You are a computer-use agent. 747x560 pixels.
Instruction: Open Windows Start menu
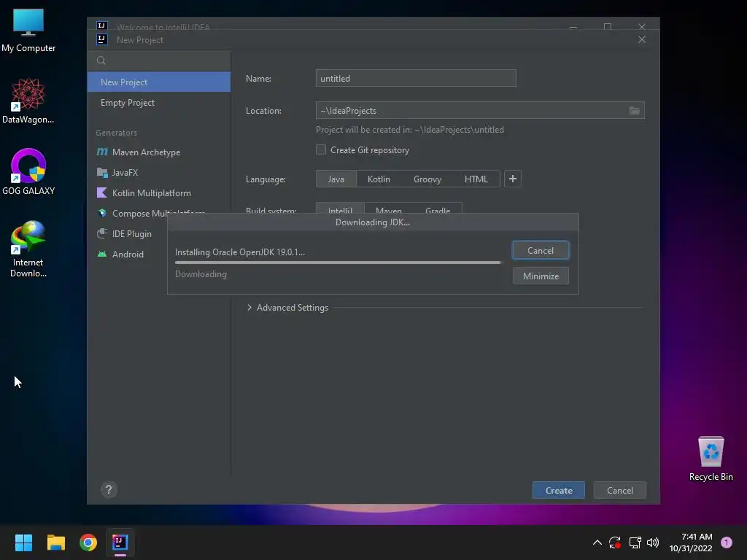[x=23, y=542]
